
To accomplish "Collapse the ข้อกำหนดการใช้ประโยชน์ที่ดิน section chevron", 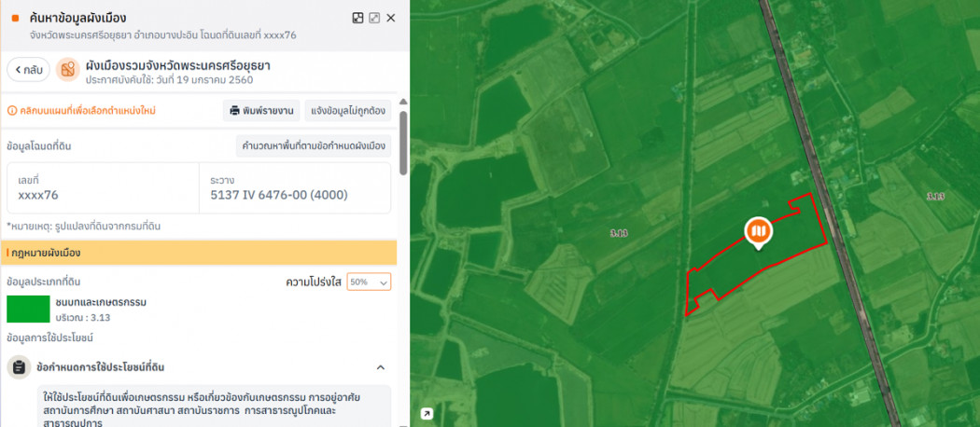I will pyautogui.click(x=381, y=367).
